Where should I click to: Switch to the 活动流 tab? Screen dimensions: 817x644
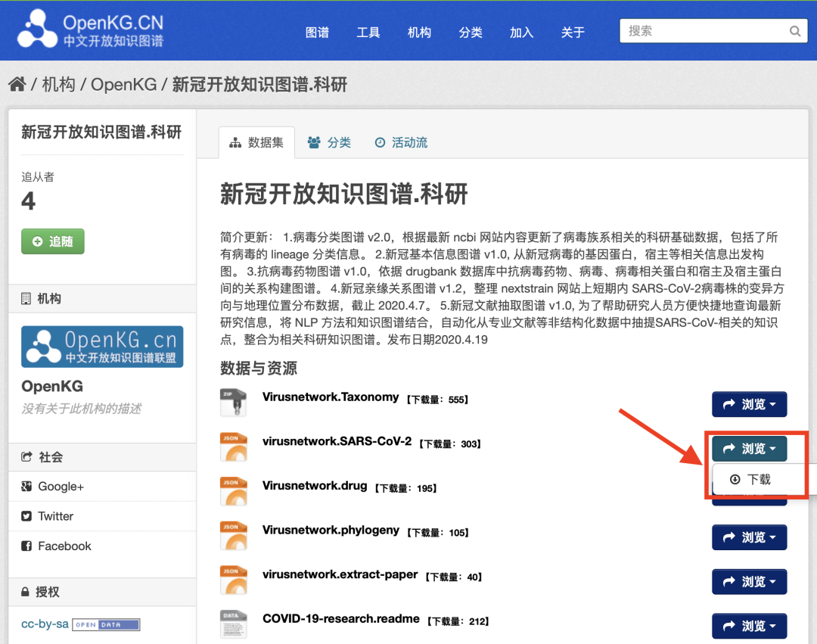[401, 143]
